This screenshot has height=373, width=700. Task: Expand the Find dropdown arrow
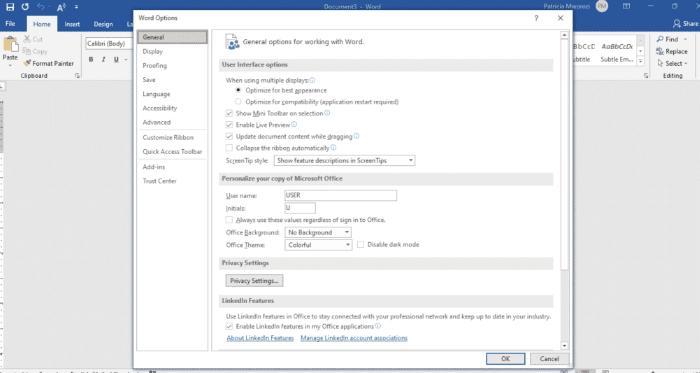pos(685,40)
